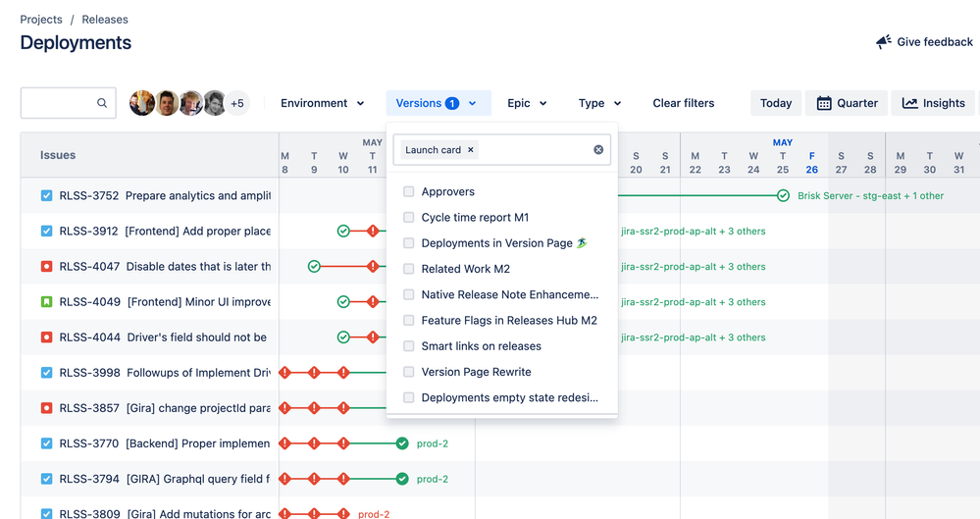Click task type icon for RLSS-3998
Screen dimensions: 980x519
pos(46,373)
